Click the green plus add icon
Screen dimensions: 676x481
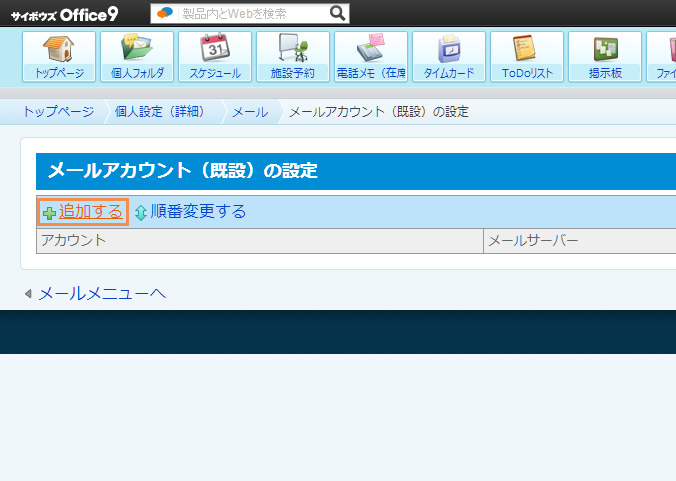pyautogui.click(x=49, y=213)
